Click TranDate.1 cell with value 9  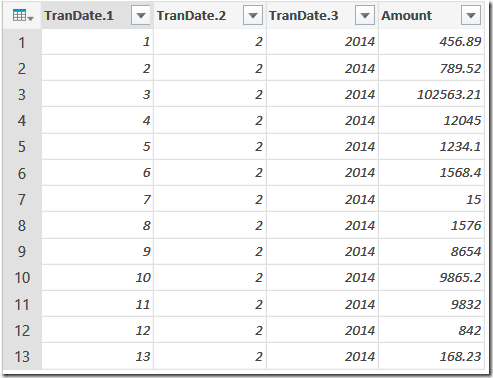click(x=97, y=251)
